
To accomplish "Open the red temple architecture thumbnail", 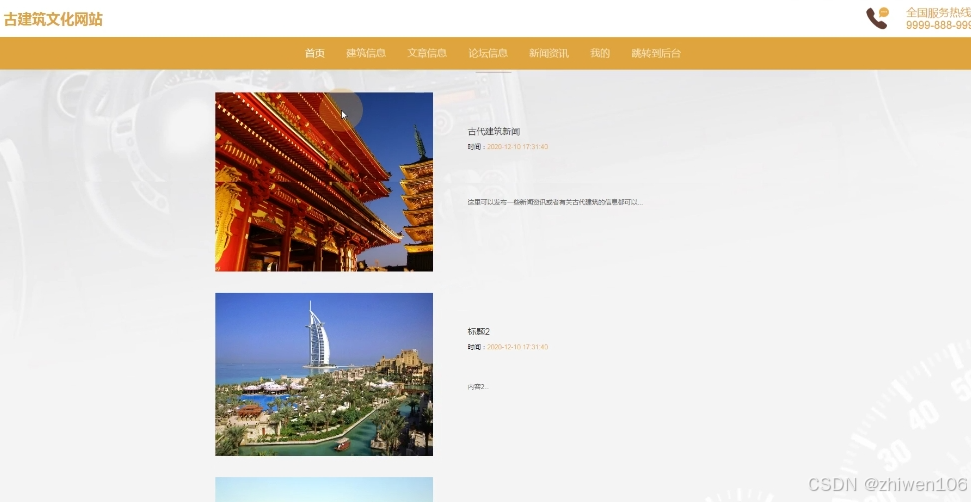I will (x=324, y=182).
